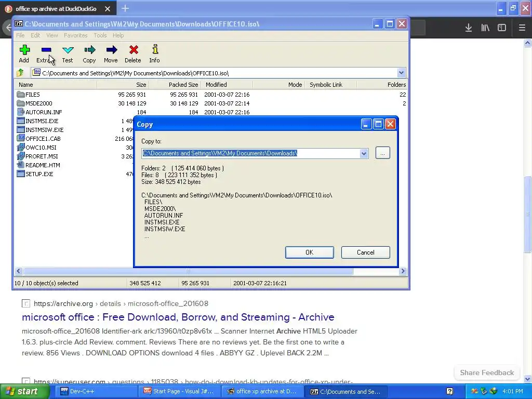This screenshot has height=399, width=532.
Task: Open the Favorites menu in 7-Zip
Action: (x=76, y=35)
